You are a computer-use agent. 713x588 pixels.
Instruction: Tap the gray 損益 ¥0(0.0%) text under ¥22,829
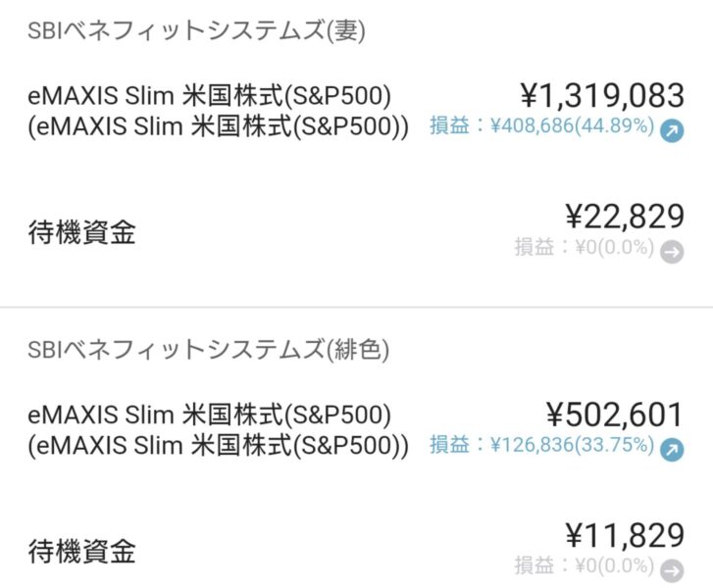pos(584,248)
